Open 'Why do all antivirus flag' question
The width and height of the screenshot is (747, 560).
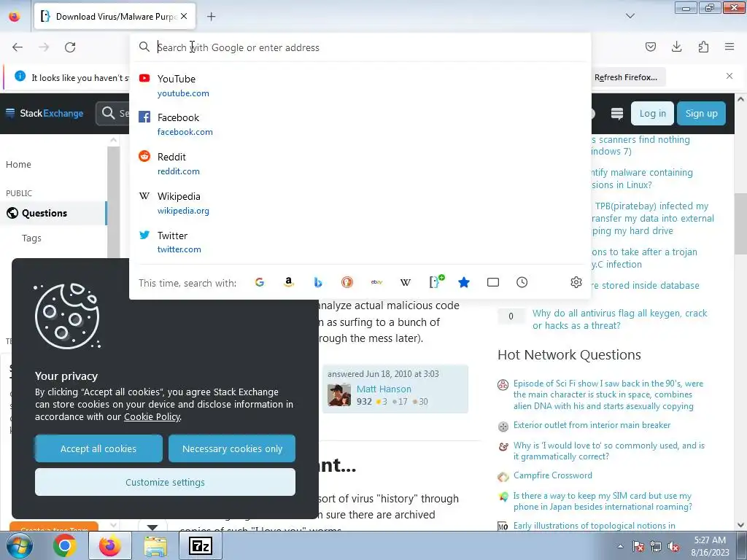(619, 319)
